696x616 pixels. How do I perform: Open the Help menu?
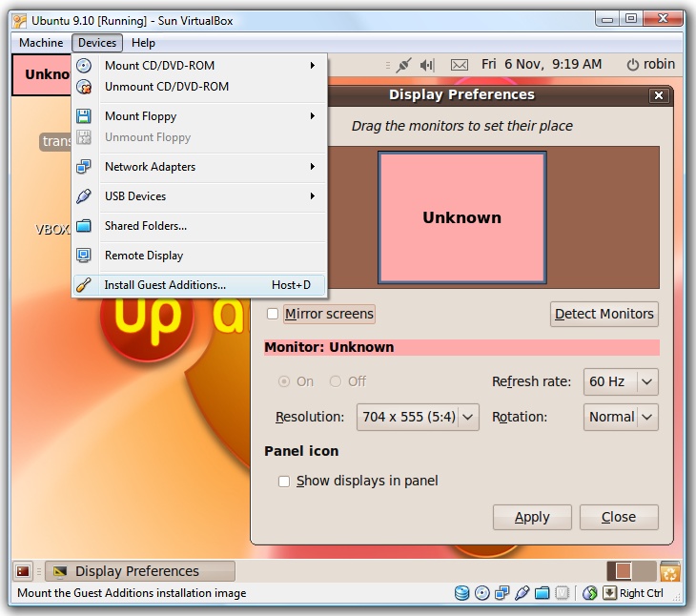[143, 43]
